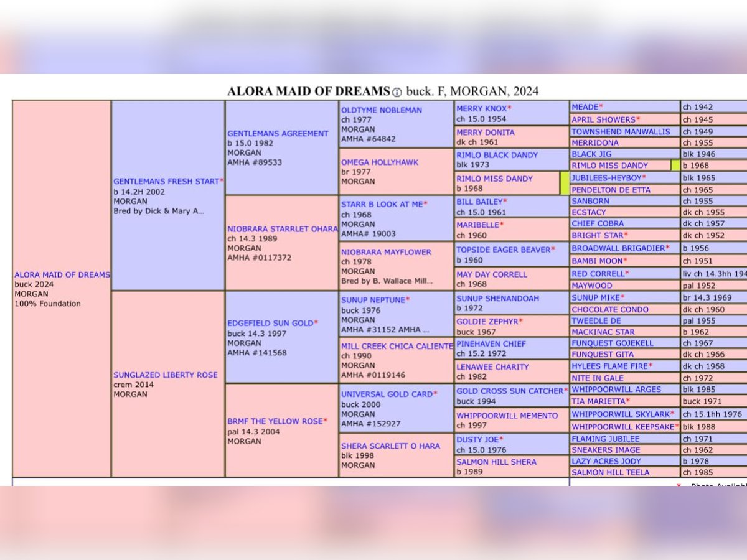
Task: Click the yellow-green marker left of JUBILEES-HEYBOY
Action: (565, 184)
